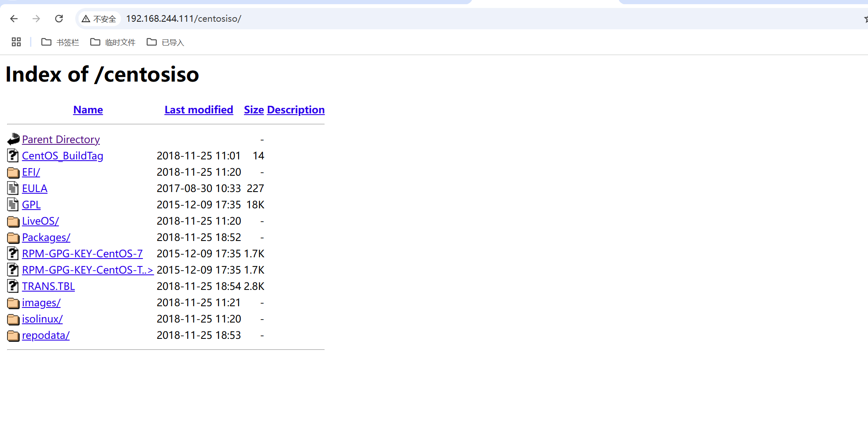Go back to the previous page
868x438 pixels.
[14, 18]
